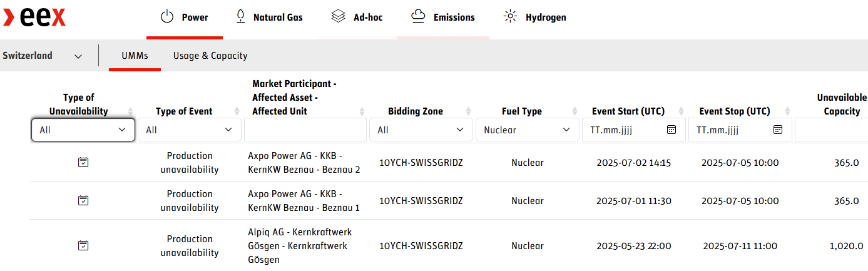This screenshot has height=271, width=868.
Task: Open the Type of Event filter dropdown
Action: pyautogui.click(x=190, y=130)
